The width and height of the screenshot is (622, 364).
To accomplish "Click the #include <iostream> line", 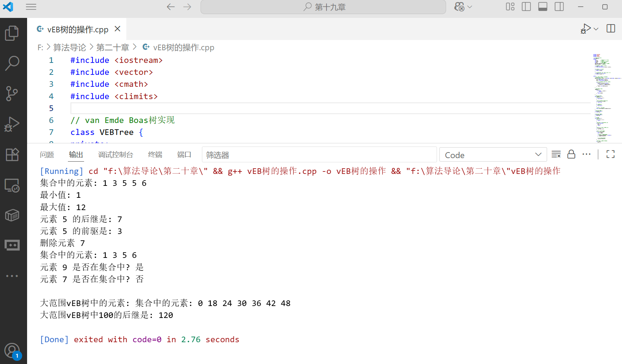I will point(116,60).
